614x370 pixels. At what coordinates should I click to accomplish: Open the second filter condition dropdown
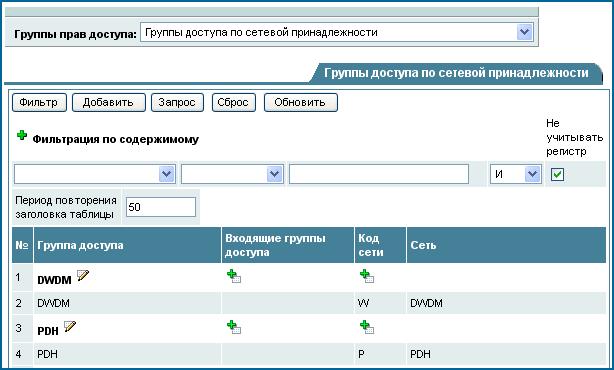coord(232,174)
